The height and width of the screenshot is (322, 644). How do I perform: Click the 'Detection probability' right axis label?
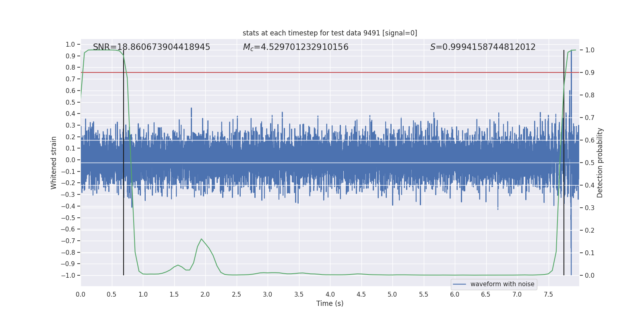click(600, 163)
